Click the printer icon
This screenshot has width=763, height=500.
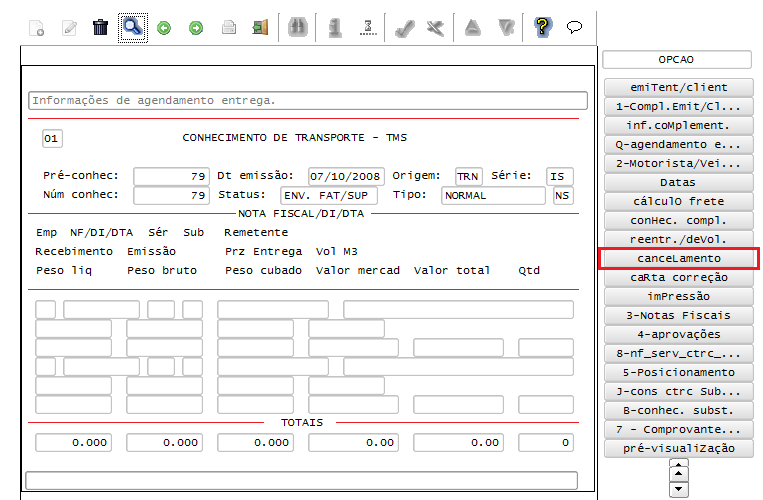coord(228,28)
